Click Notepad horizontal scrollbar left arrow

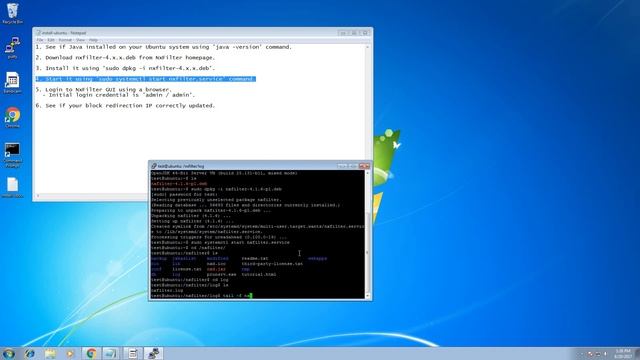pos(38,196)
